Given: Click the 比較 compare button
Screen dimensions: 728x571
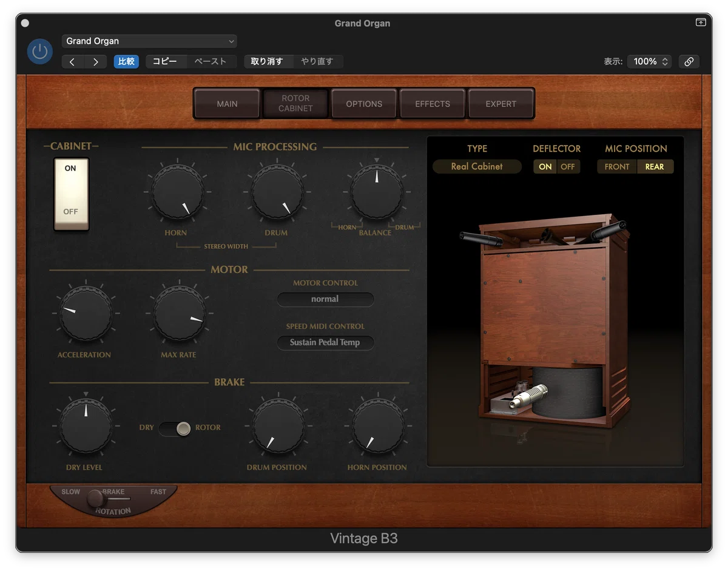Looking at the screenshot, I should (x=127, y=62).
